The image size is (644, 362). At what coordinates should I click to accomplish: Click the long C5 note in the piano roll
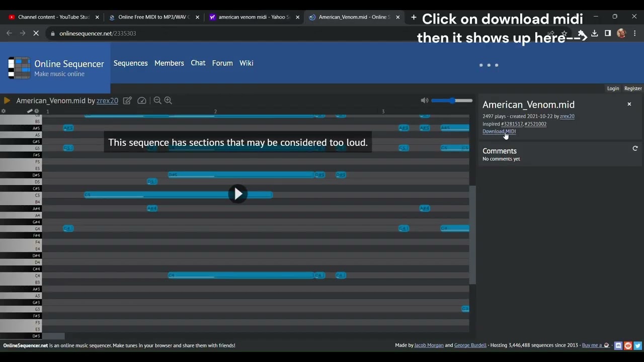tap(179, 195)
